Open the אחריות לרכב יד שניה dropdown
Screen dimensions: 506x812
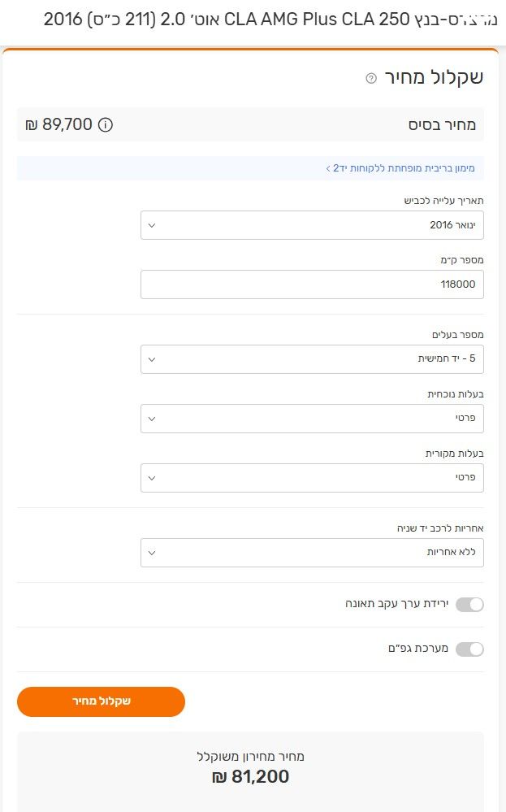pyautogui.click(x=313, y=553)
